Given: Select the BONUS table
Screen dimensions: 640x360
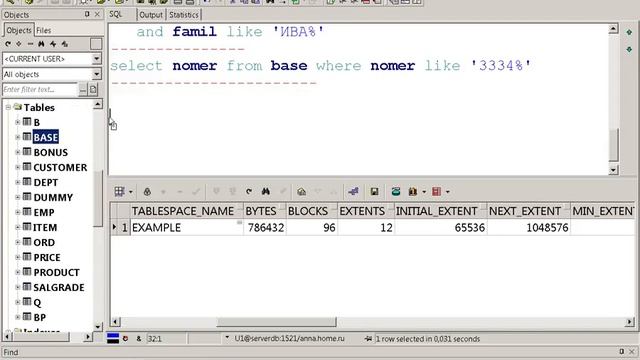Looking at the screenshot, I should coord(51,152).
